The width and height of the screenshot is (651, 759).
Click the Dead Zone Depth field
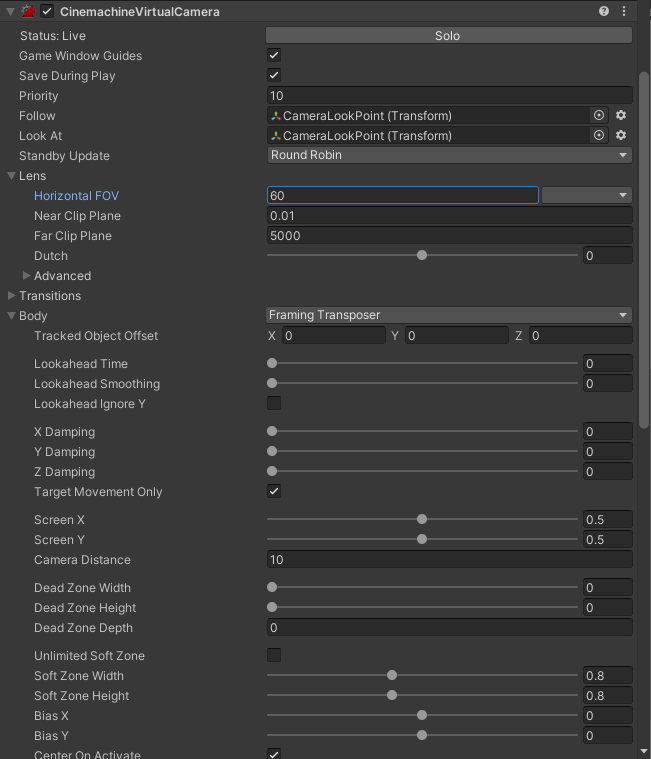[x=450, y=627]
